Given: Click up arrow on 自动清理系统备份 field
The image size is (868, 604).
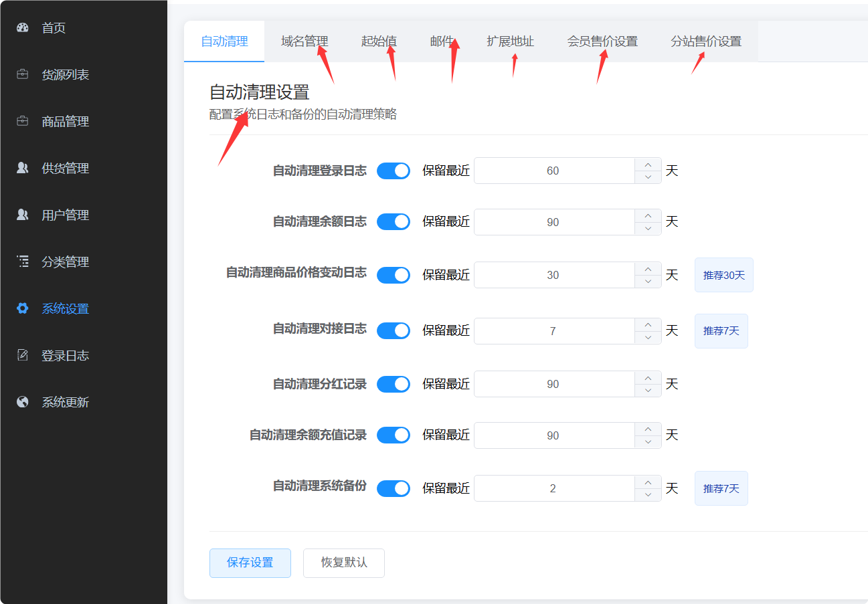Looking at the screenshot, I should click(x=647, y=483).
